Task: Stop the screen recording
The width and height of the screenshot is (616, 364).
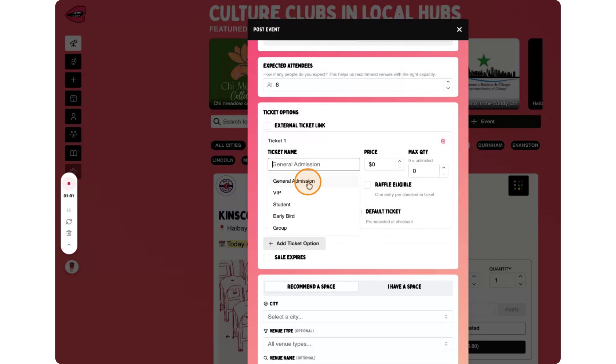Action: tap(69, 183)
